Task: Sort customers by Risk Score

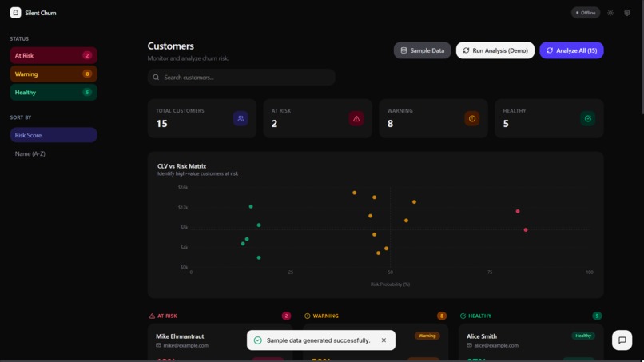Action: 54,135
